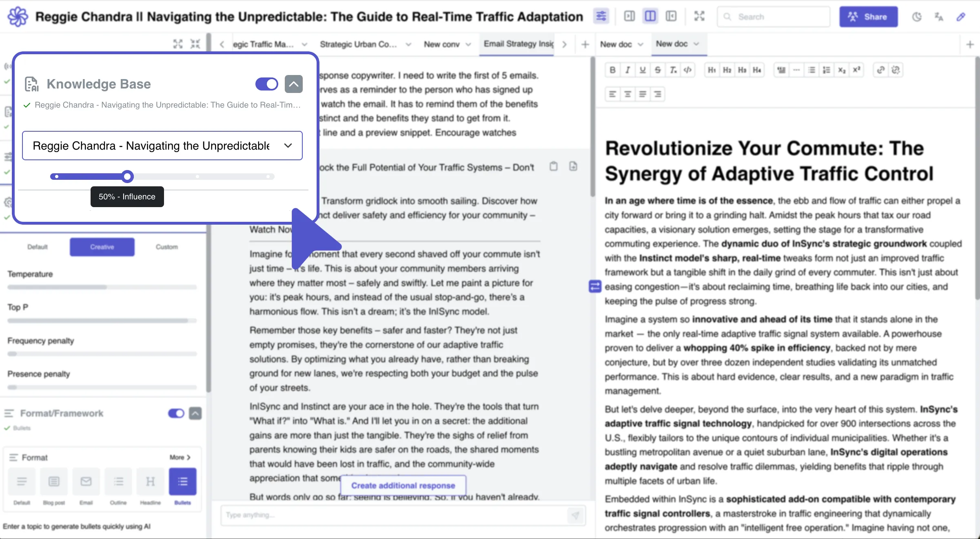Screen dimensions: 980x539
Task: Switch to the first New doc tab
Action: (x=616, y=44)
